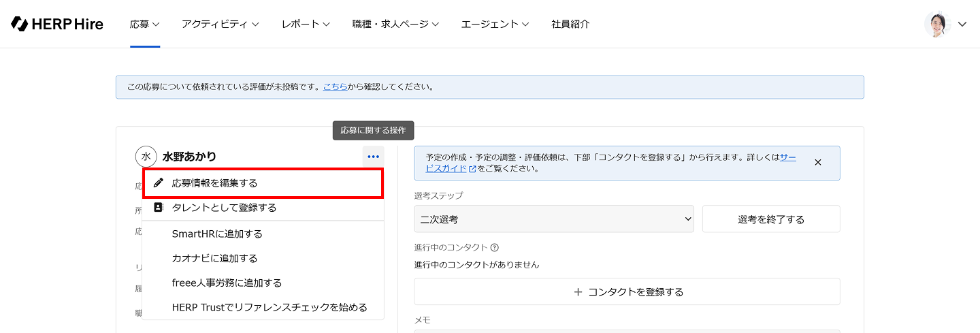
Task: Follow the こちら link in the notice
Action: [335, 87]
